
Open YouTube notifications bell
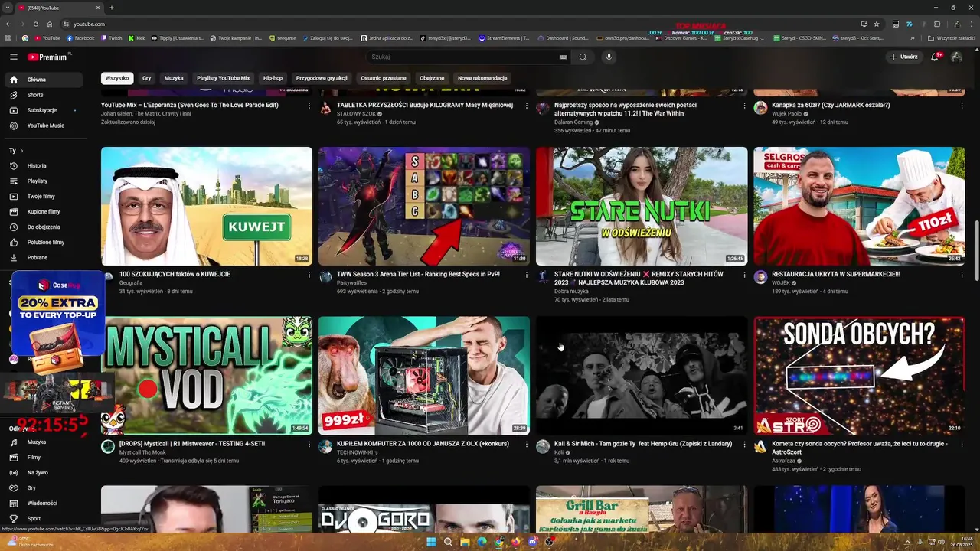[x=936, y=57]
